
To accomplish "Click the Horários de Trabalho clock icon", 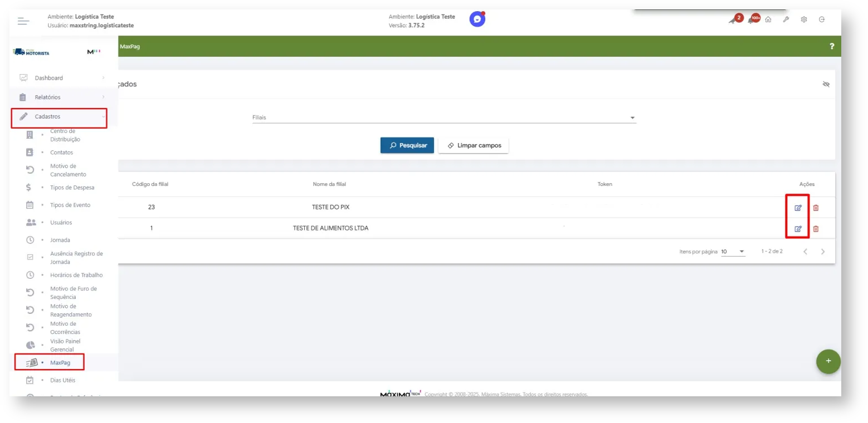I will (31, 275).
